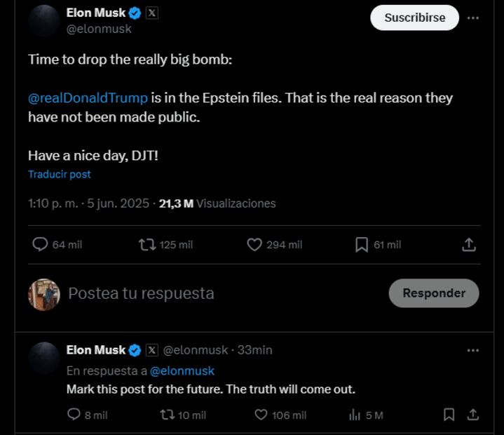This screenshot has width=504, height=435.
Task: Click the reply icon on the main post
Action: coord(41,244)
